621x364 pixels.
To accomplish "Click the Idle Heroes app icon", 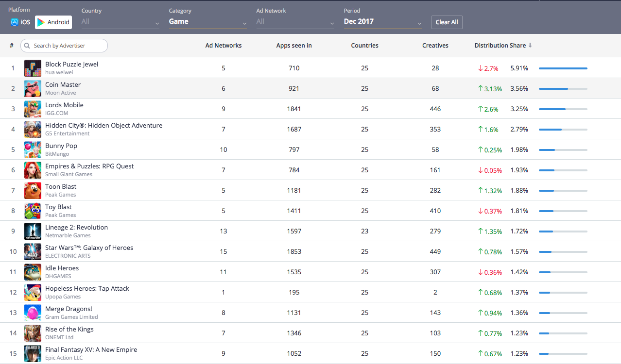I will pos(33,272).
